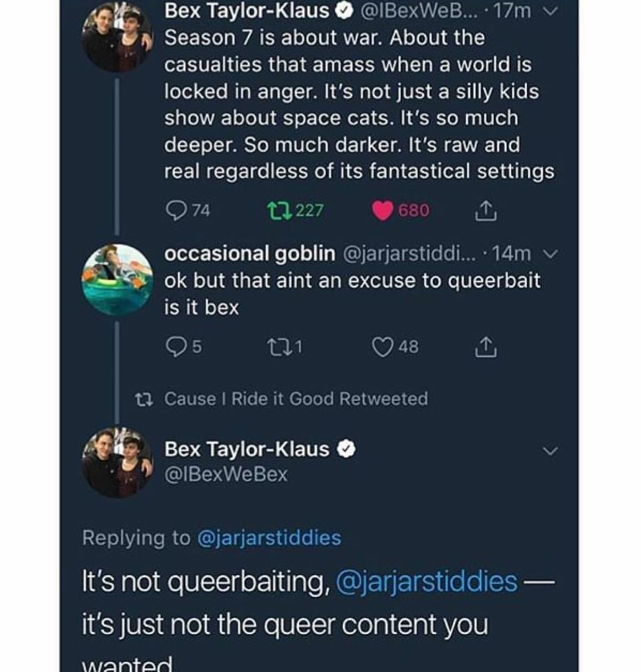The height and width of the screenshot is (672, 641).
Task: View occasional goblin's profile picture
Action: coord(117,279)
